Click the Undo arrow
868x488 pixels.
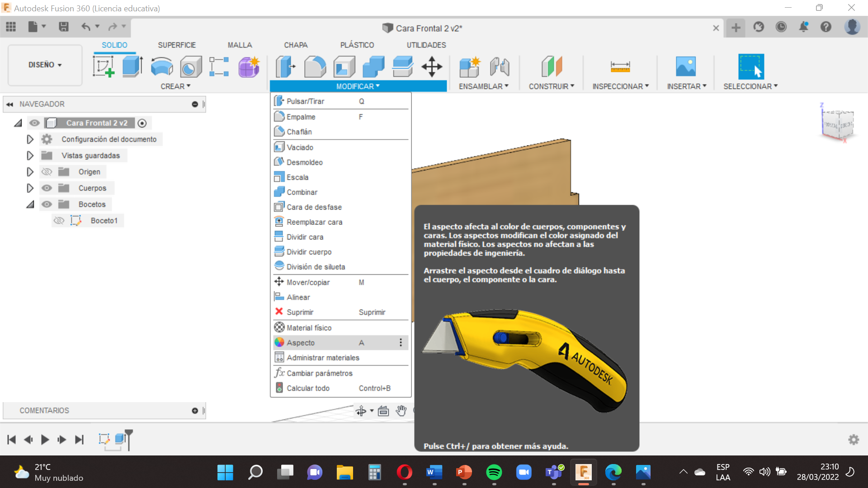click(x=85, y=27)
